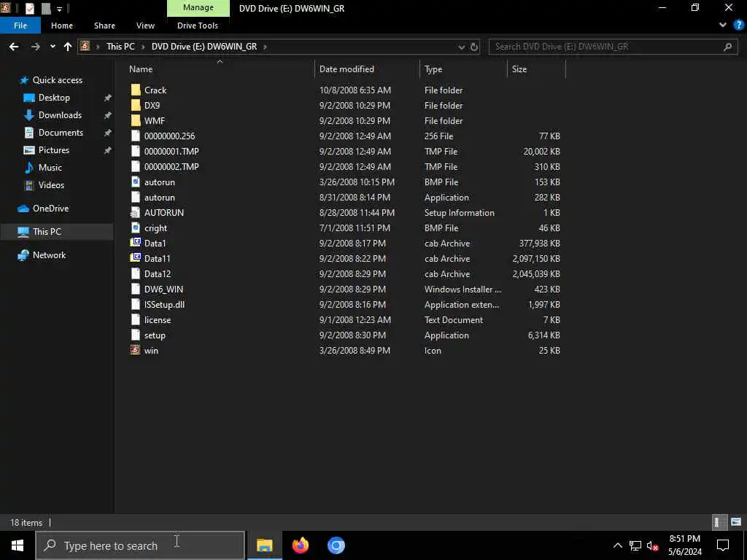Go to Documents in sidebar

tap(61, 133)
